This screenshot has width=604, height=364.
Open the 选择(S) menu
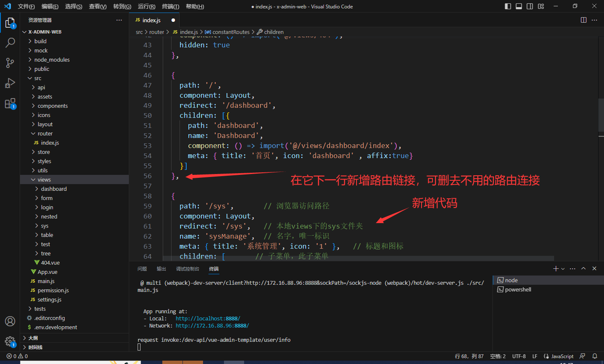(x=74, y=6)
